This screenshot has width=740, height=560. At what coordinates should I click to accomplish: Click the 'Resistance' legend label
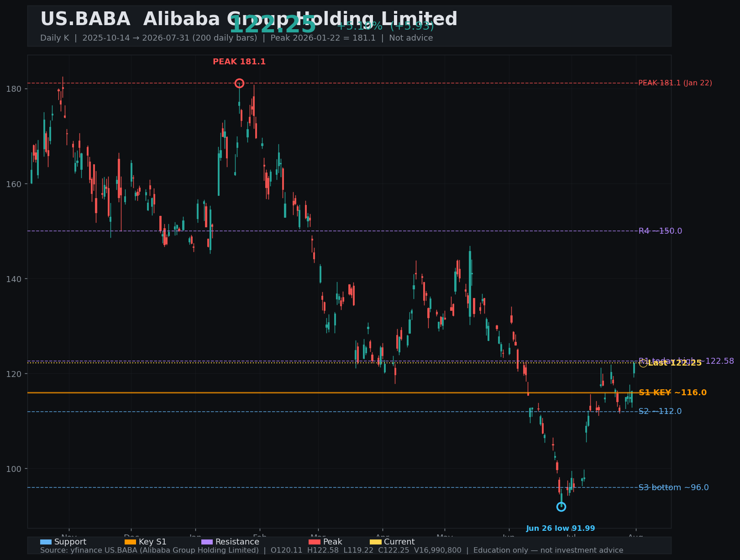click(x=237, y=542)
